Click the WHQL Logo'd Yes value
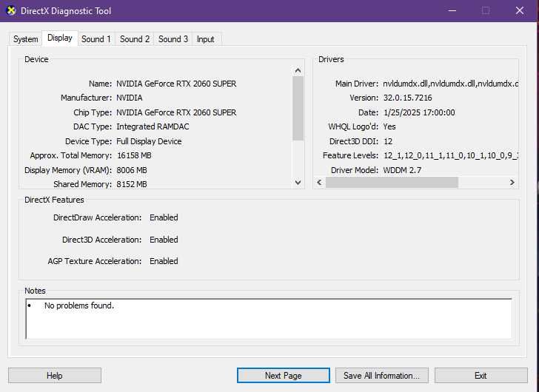 [x=389, y=126]
